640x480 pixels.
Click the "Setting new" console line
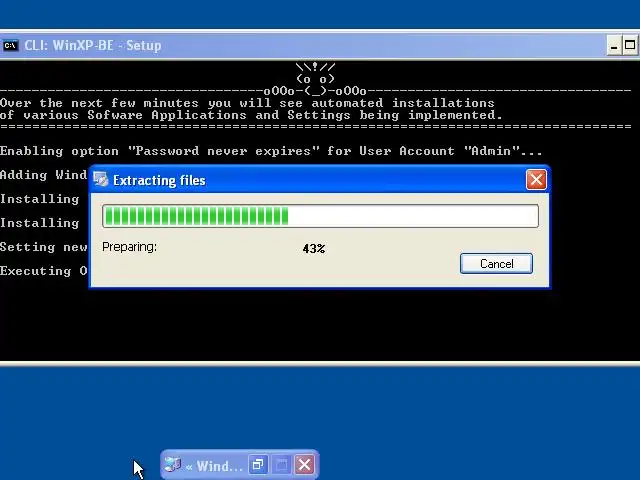click(44, 247)
